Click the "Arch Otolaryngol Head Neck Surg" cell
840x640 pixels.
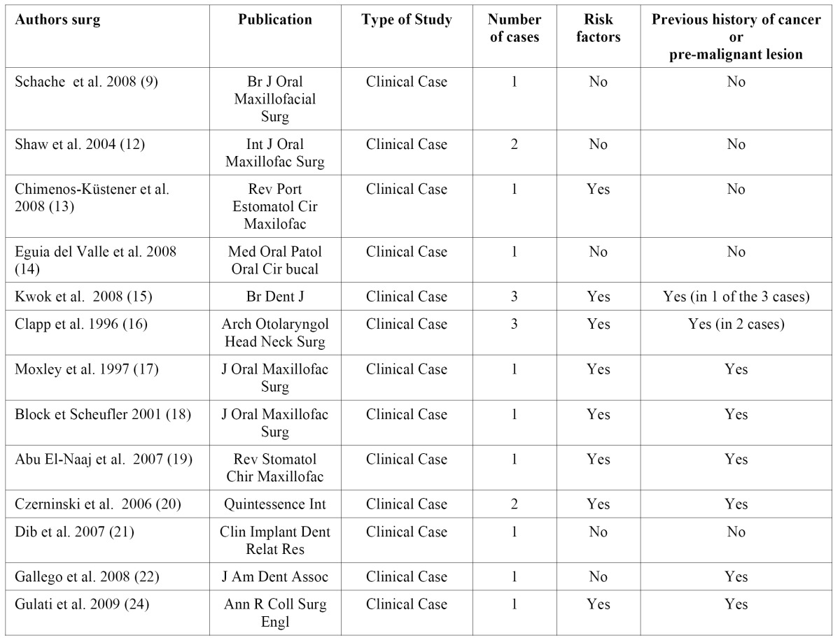coord(275,333)
